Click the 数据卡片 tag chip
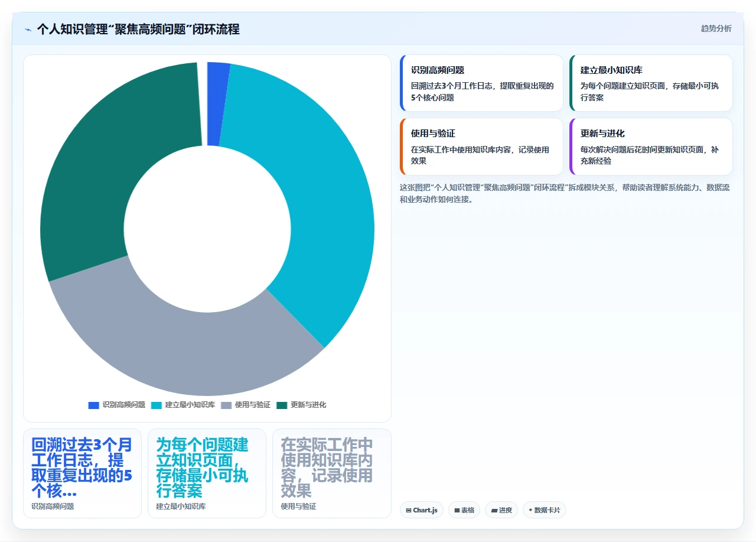756x542 pixels. (544, 510)
